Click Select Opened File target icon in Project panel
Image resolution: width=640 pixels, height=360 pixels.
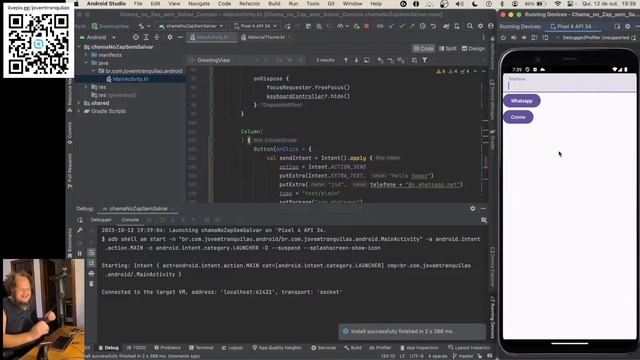click(x=136, y=37)
